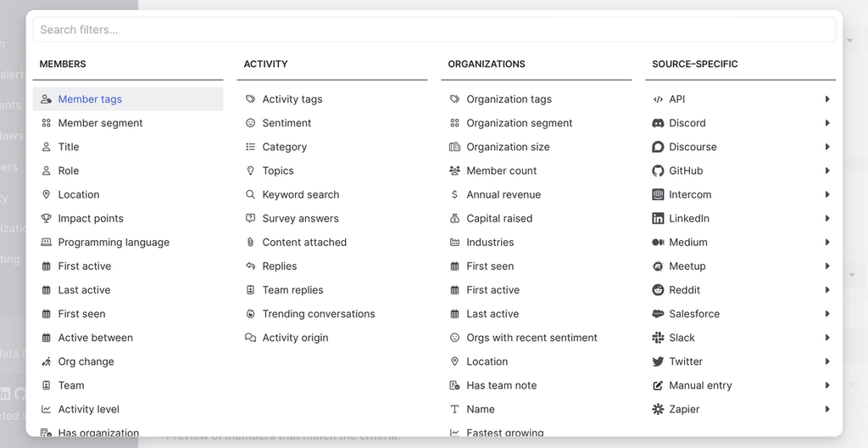
Task: Select the Member tags filter
Action: click(x=90, y=99)
